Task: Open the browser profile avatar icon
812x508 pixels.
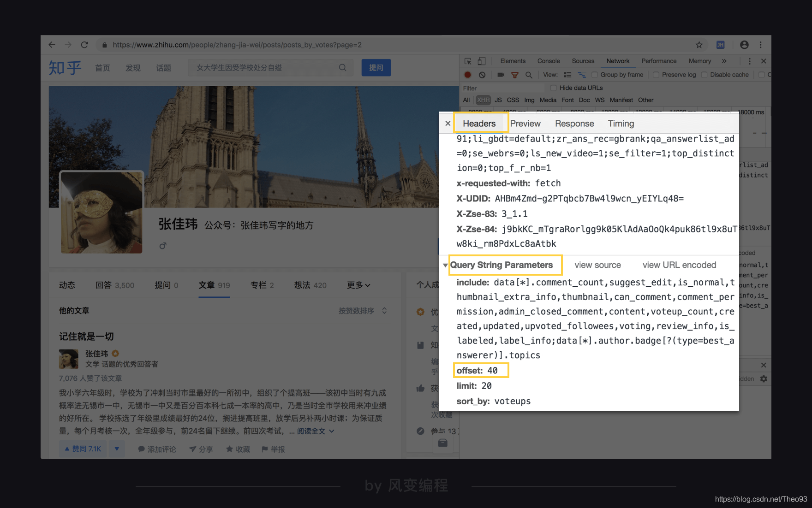Action: click(744, 45)
